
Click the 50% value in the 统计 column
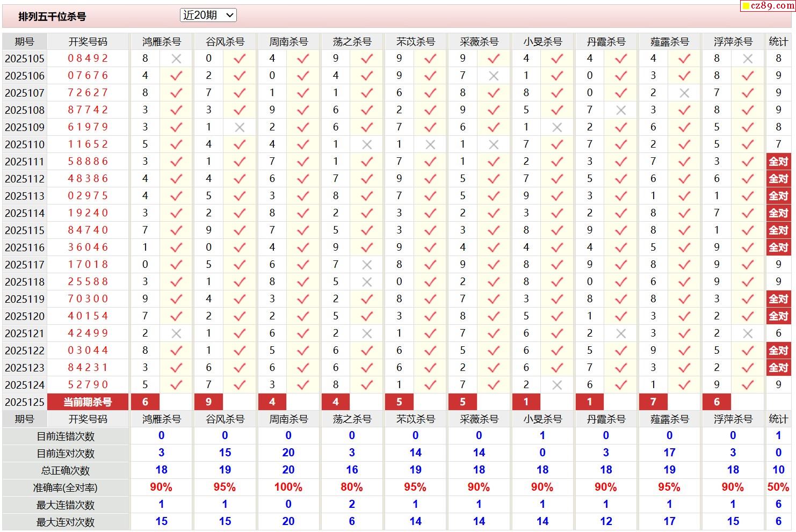click(x=778, y=487)
